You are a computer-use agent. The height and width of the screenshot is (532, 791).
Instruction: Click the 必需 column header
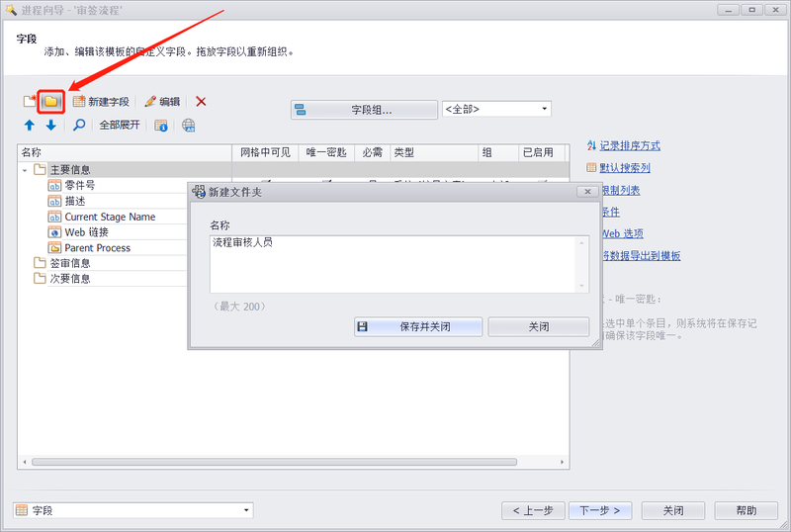pos(373,152)
